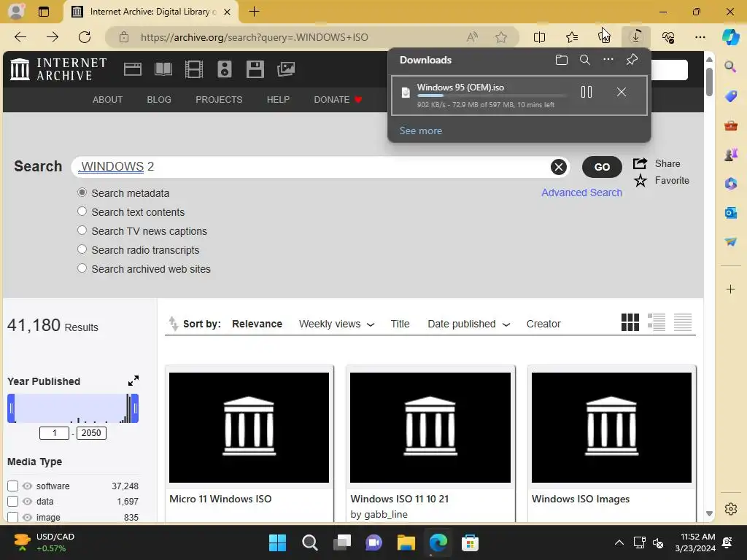The image size is (747, 560).
Task: Check the data media type checkbox
Action: click(13, 502)
